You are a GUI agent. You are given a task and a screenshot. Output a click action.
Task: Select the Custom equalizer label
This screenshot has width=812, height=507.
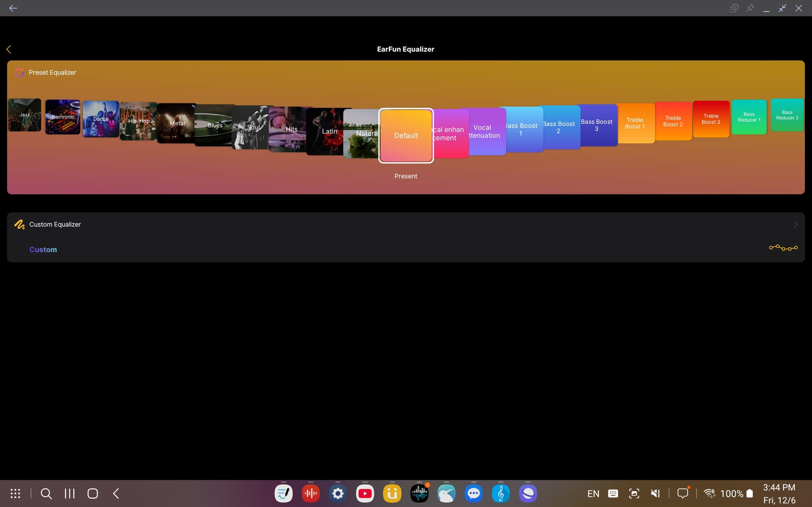coord(43,250)
